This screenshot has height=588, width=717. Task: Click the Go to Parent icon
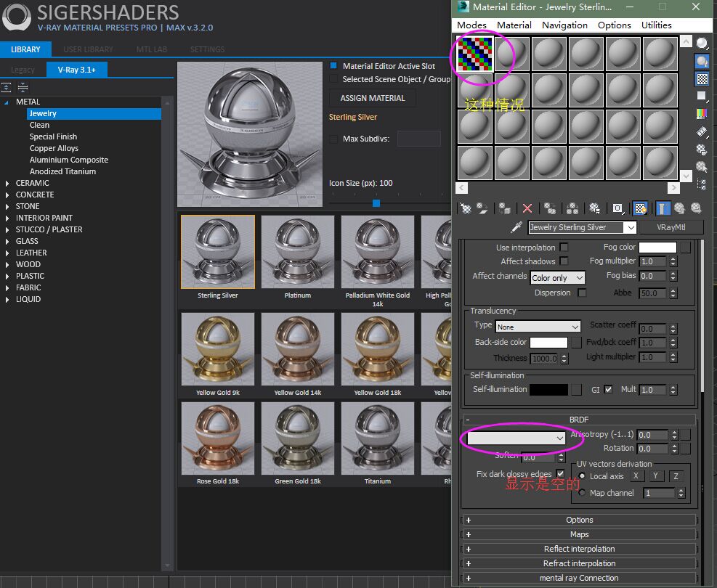[x=679, y=208]
